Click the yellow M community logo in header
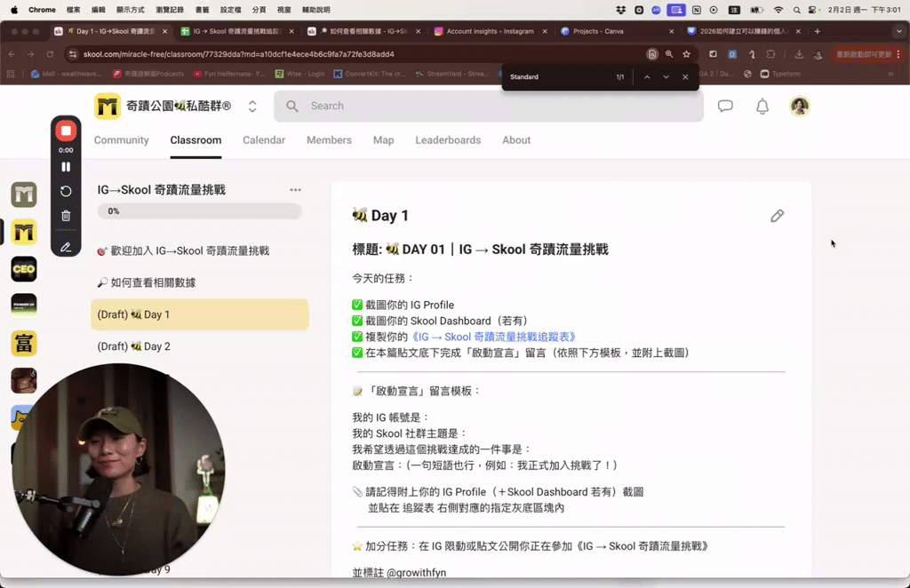The width and height of the screenshot is (910, 588). point(108,106)
